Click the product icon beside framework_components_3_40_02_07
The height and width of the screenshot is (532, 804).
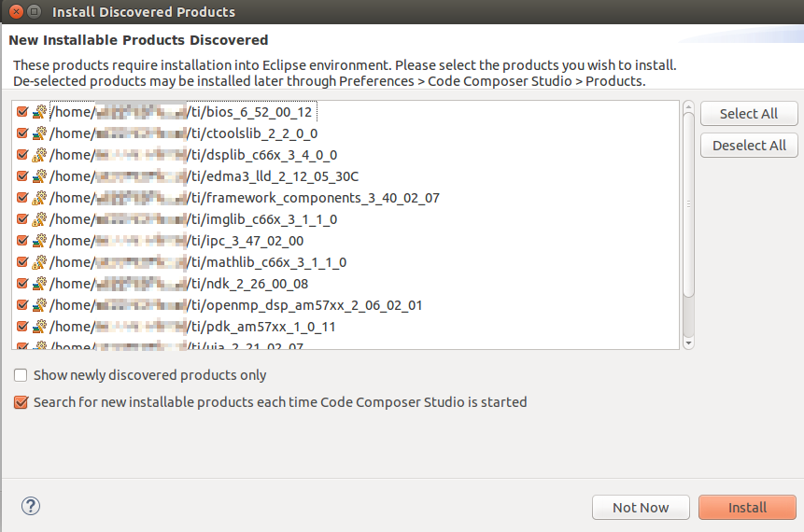[38, 198]
